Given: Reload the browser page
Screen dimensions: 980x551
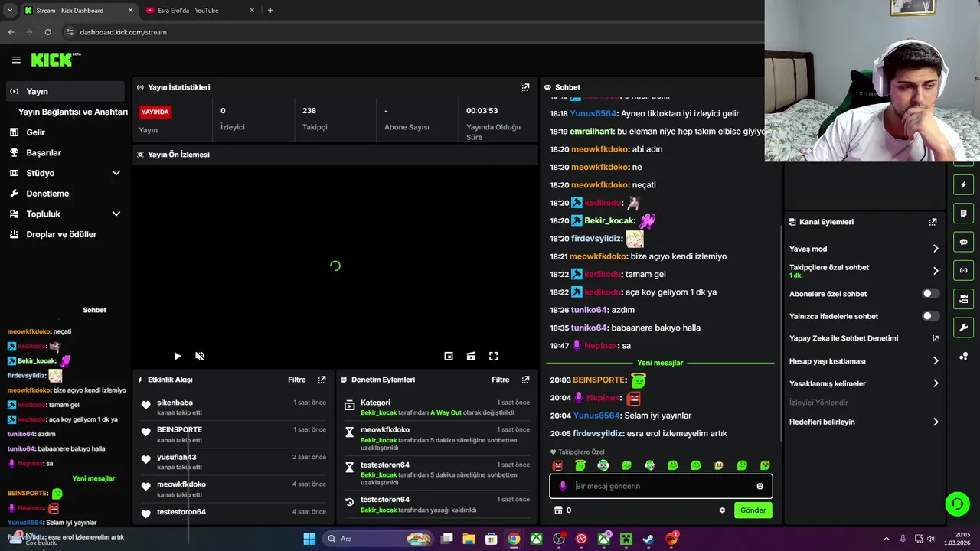Looking at the screenshot, I should click(x=47, y=32).
